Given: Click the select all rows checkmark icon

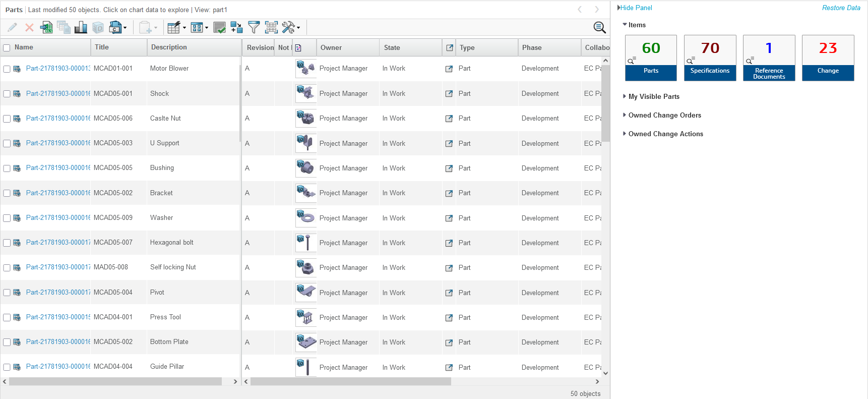Looking at the screenshot, I should click(x=219, y=27).
